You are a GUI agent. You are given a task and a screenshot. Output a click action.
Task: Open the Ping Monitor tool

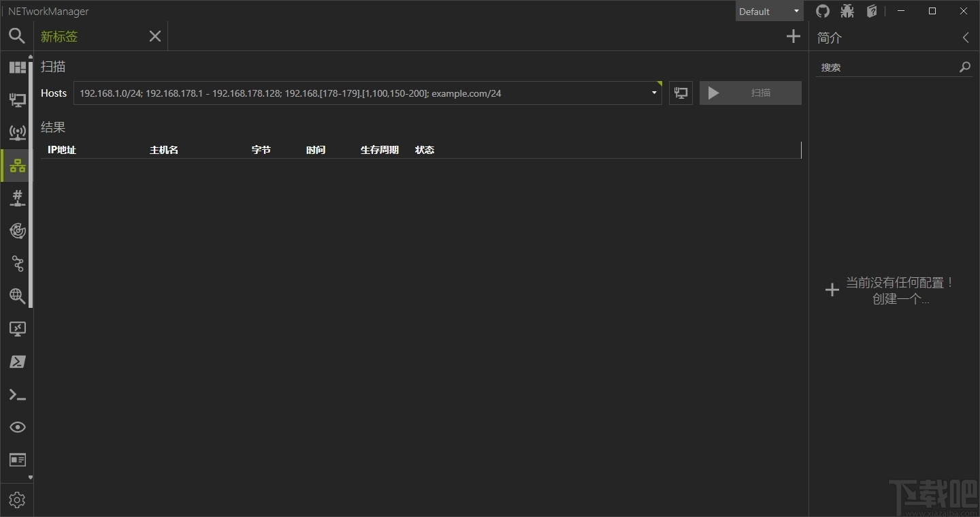[17, 231]
